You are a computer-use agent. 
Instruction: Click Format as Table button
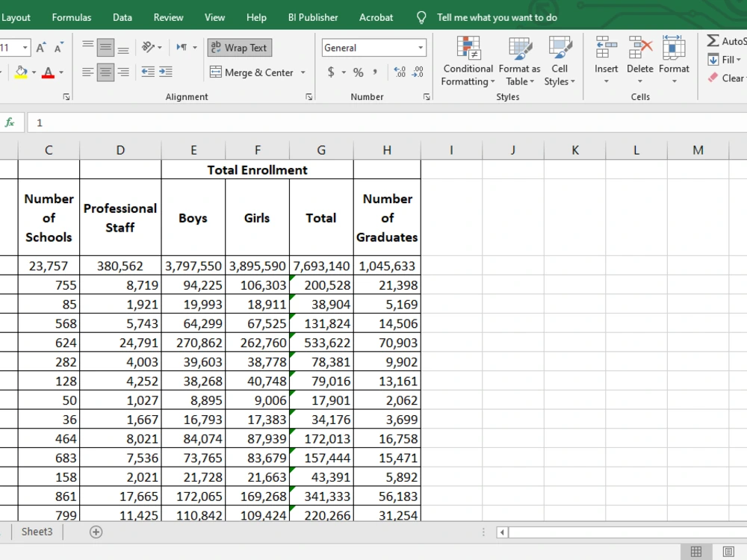(x=519, y=61)
